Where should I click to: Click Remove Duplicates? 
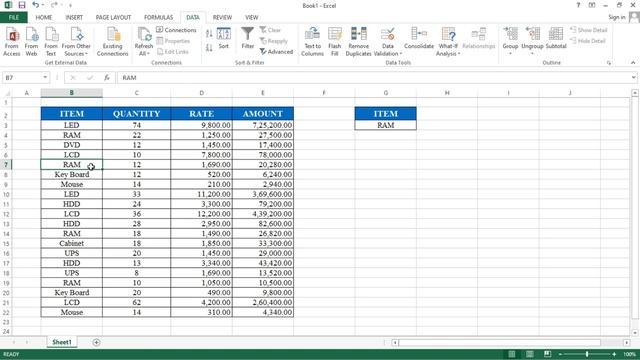coord(358,41)
